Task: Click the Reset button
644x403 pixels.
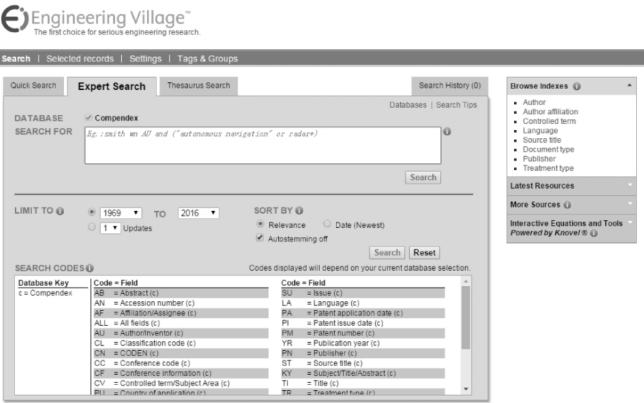Action: pos(424,253)
